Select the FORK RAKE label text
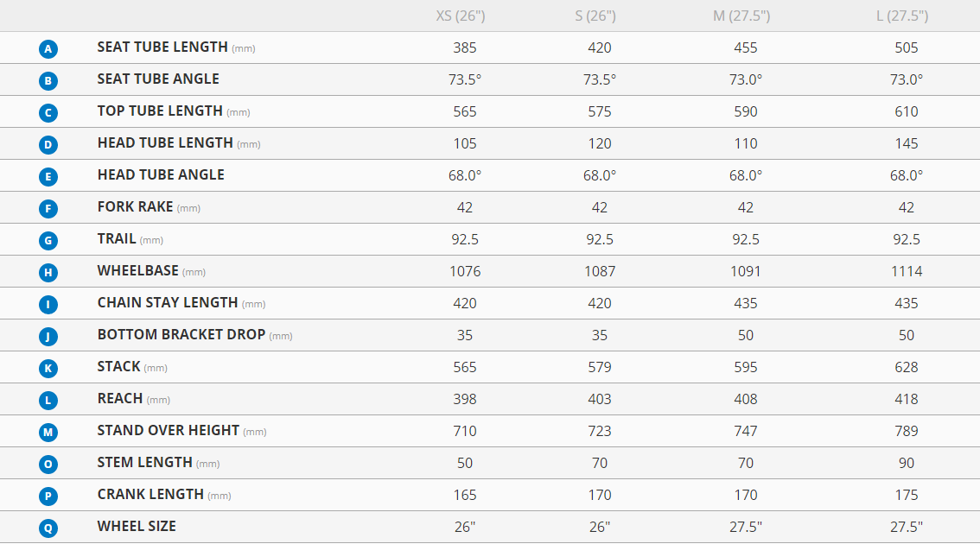The width and height of the screenshot is (980, 544). coord(135,206)
